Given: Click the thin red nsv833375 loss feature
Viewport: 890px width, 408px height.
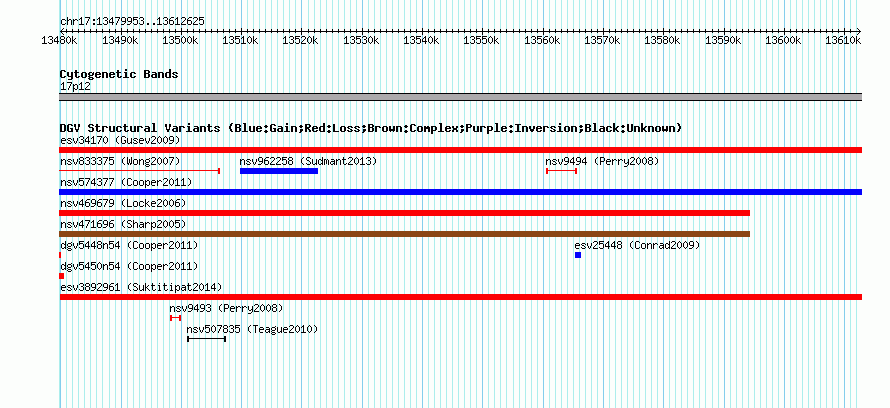Looking at the screenshot, I should coord(140,171).
